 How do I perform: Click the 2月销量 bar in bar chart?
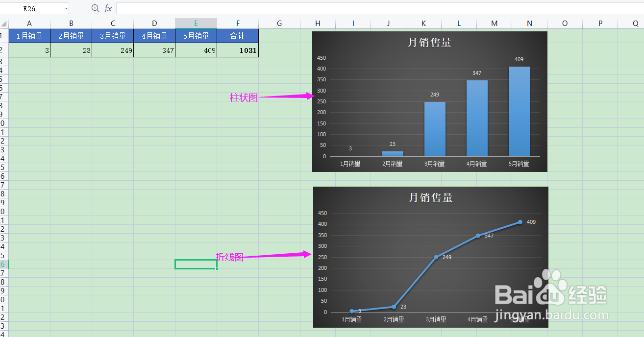(393, 154)
